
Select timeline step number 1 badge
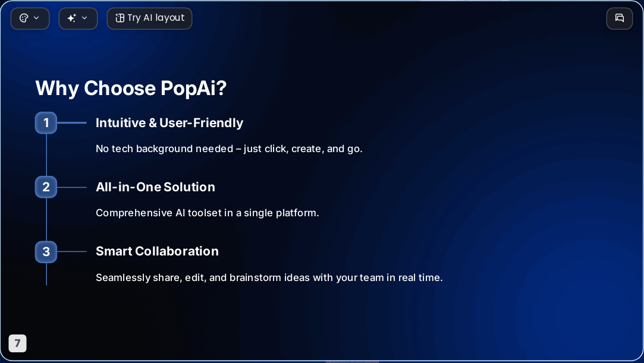point(46,122)
